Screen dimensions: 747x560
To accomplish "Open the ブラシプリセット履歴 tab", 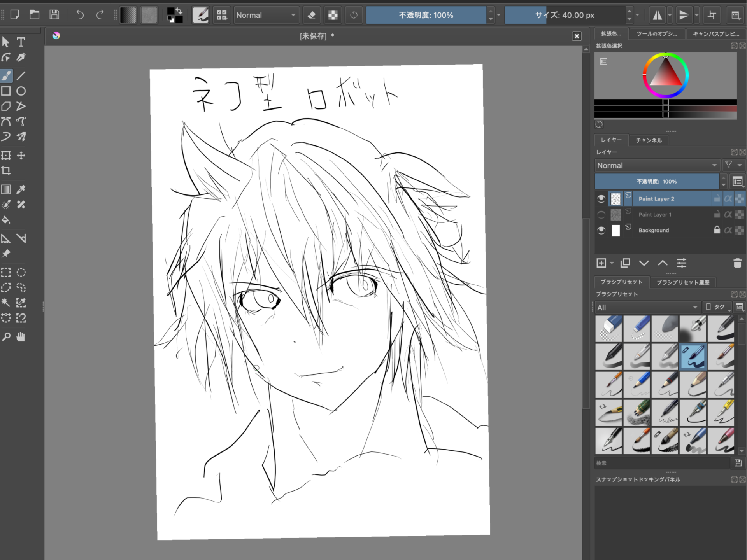I will [x=683, y=282].
